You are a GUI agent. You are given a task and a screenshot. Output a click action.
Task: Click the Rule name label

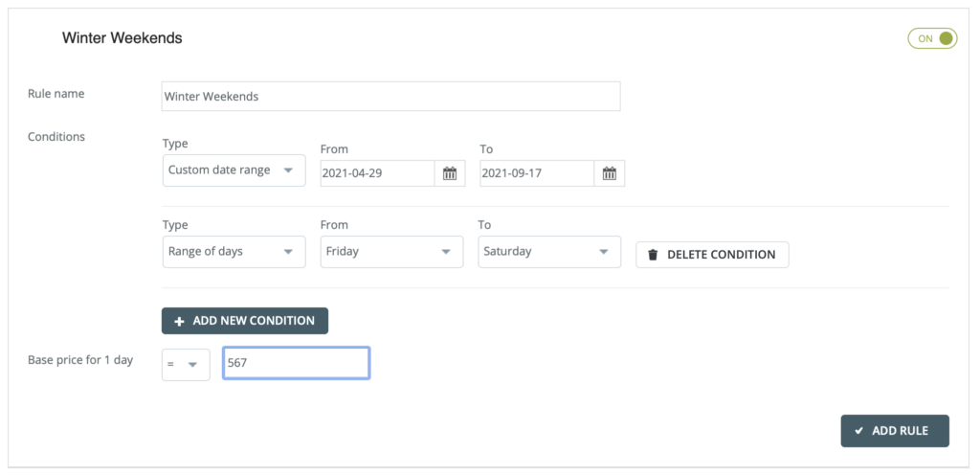point(56,94)
